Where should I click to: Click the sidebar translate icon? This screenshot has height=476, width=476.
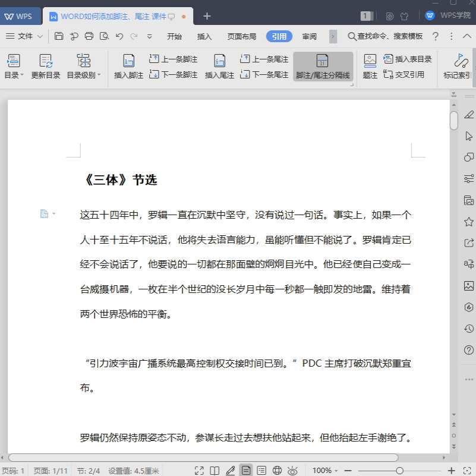tap(469, 264)
